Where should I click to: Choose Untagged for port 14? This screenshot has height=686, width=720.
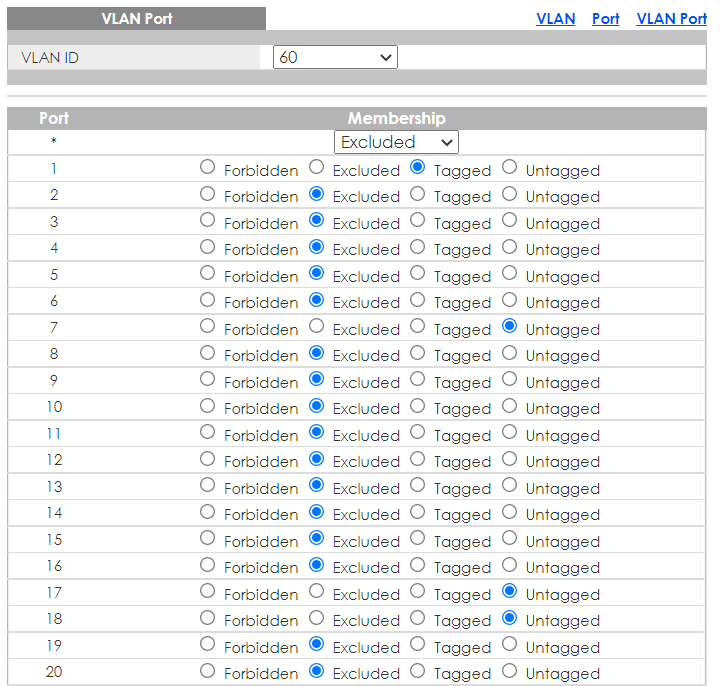509,512
